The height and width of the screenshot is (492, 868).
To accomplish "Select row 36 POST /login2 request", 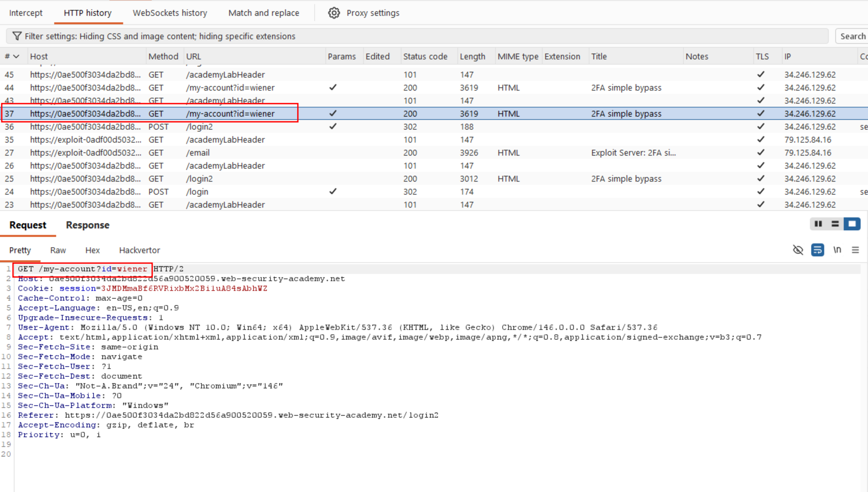I will point(434,127).
